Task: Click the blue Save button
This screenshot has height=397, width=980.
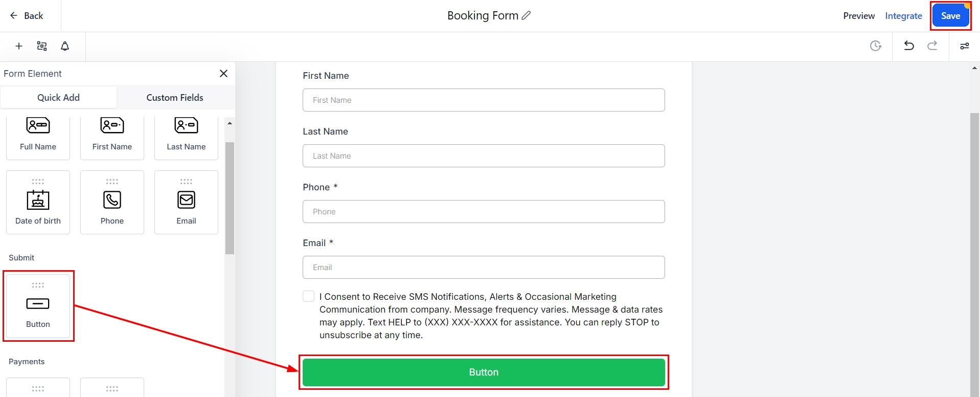Action: 950,16
